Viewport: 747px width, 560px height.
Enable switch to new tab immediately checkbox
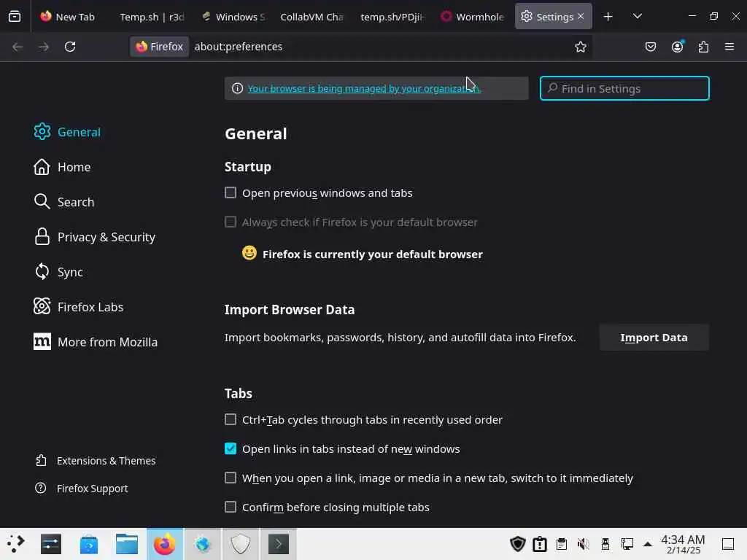click(230, 478)
